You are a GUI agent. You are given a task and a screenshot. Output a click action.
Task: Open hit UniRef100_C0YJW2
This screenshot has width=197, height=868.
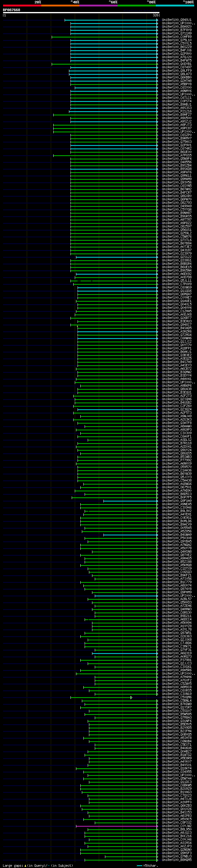click(x=177, y=826)
